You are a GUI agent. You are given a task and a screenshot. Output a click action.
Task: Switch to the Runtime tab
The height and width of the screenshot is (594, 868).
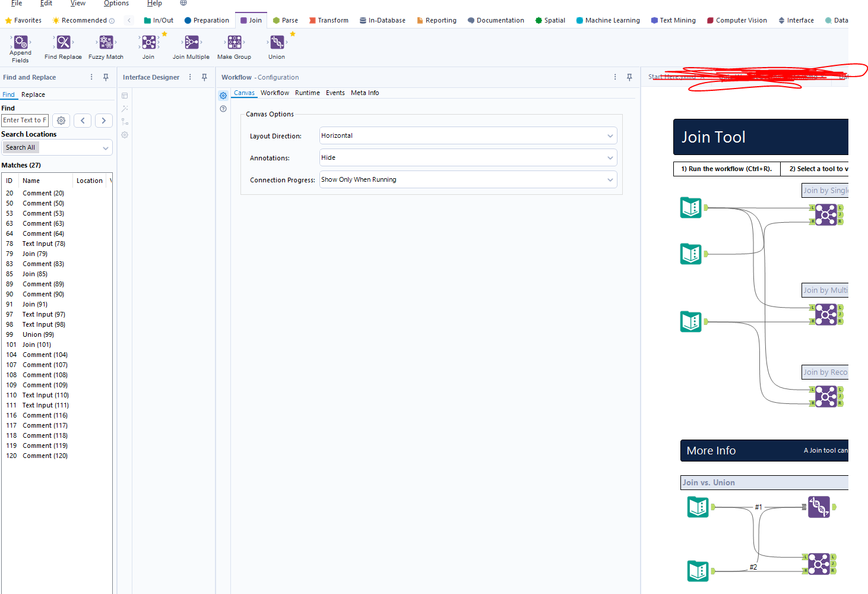(x=308, y=93)
